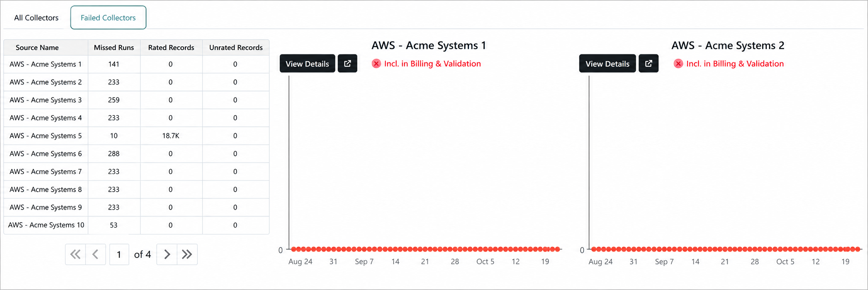Image resolution: width=868 pixels, height=290 pixels.
Task: Select the AWS - Acme Systems 3 row
Action: (136, 100)
